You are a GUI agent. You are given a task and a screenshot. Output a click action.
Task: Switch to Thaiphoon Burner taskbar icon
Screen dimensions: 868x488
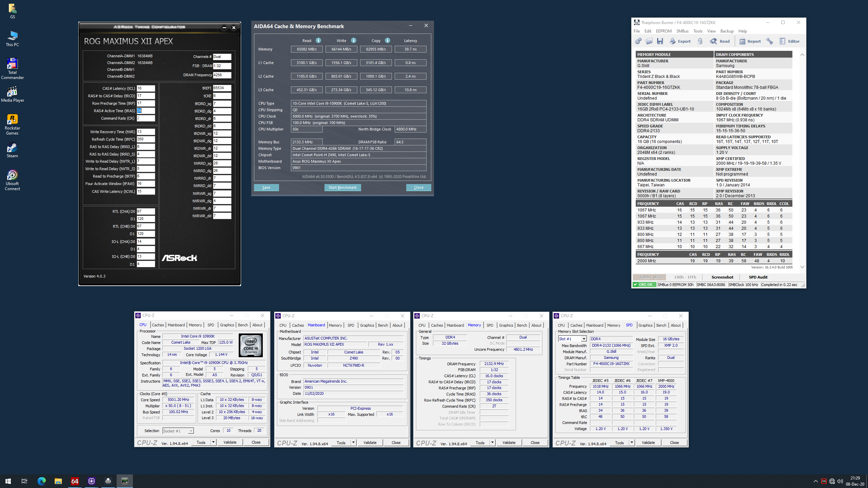[108, 481]
